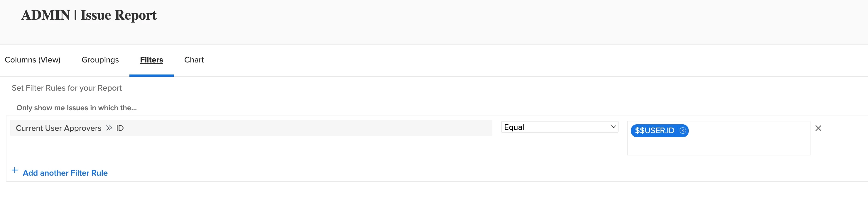Click the double chevron icon after Current User Approvers
The height and width of the screenshot is (200, 868).
click(109, 128)
